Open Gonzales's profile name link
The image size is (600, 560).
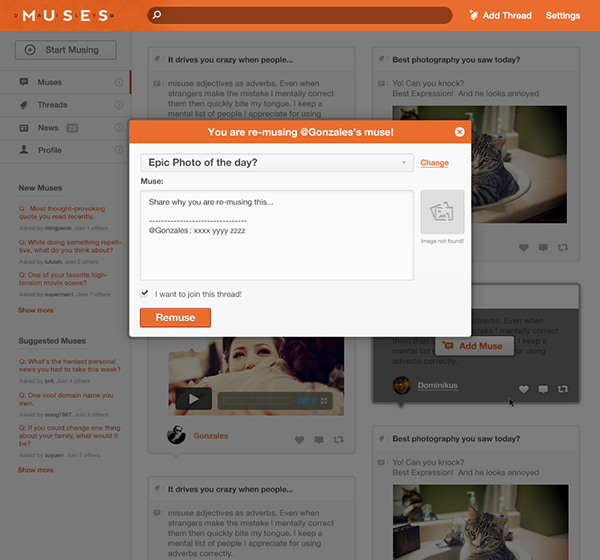click(x=210, y=436)
